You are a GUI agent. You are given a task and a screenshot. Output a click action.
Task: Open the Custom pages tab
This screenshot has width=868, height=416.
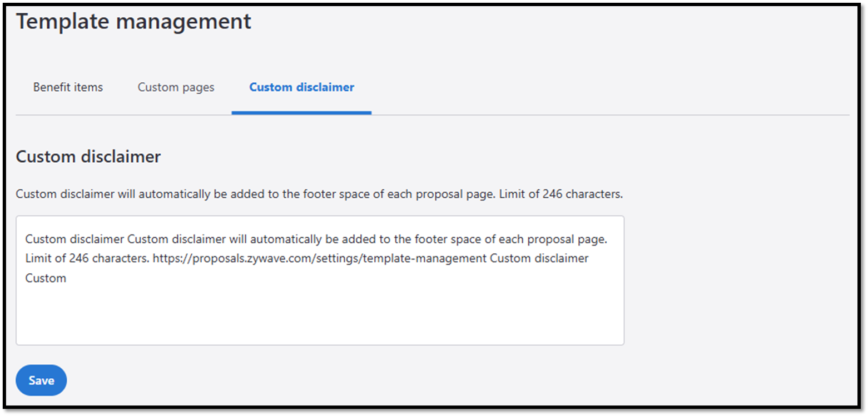click(x=176, y=87)
